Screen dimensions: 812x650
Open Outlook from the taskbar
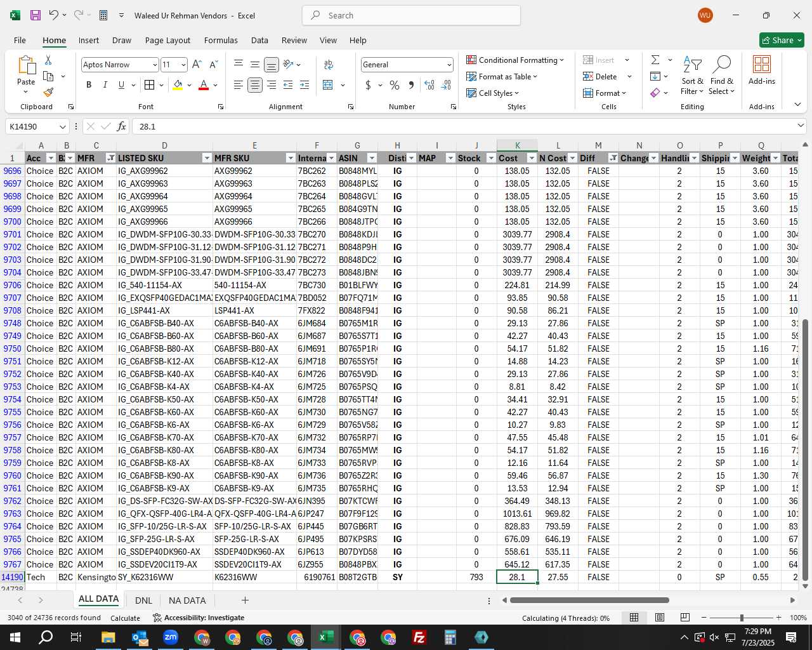tap(140, 637)
